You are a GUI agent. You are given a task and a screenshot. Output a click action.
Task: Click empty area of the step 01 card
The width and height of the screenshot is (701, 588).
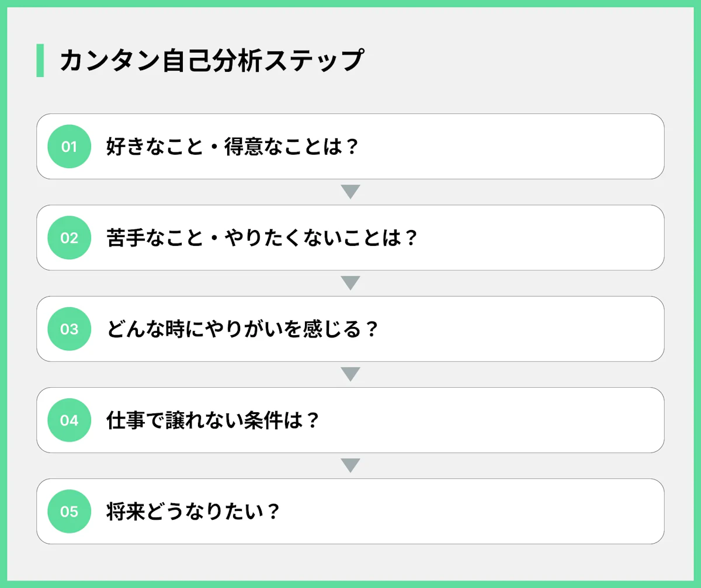514,147
